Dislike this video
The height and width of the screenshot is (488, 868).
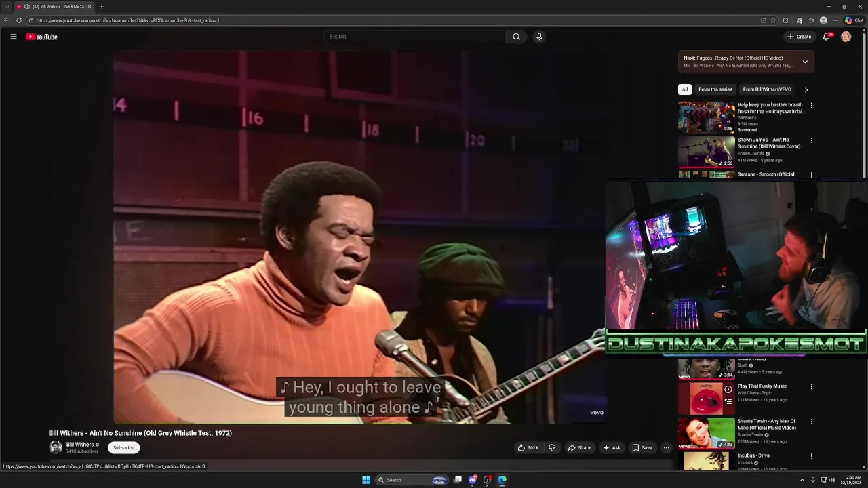[x=552, y=447]
